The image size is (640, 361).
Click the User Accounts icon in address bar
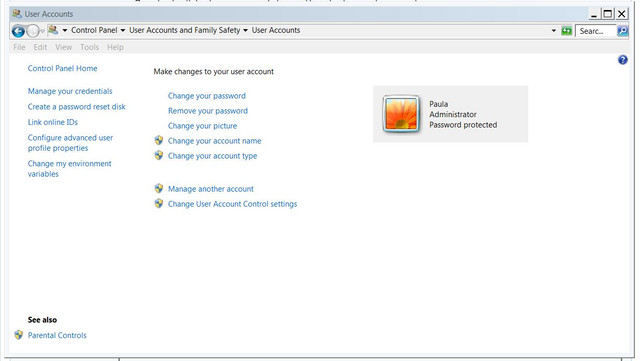53,30
